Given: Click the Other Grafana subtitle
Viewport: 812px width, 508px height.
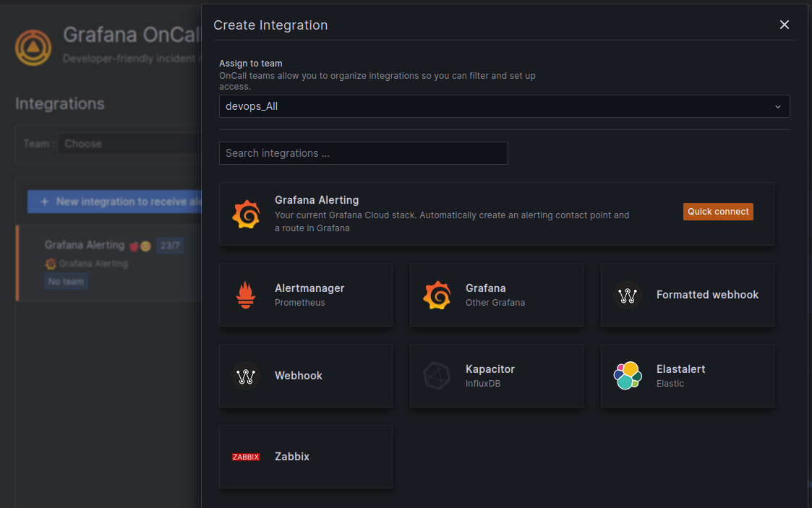Looking at the screenshot, I should (495, 303).
